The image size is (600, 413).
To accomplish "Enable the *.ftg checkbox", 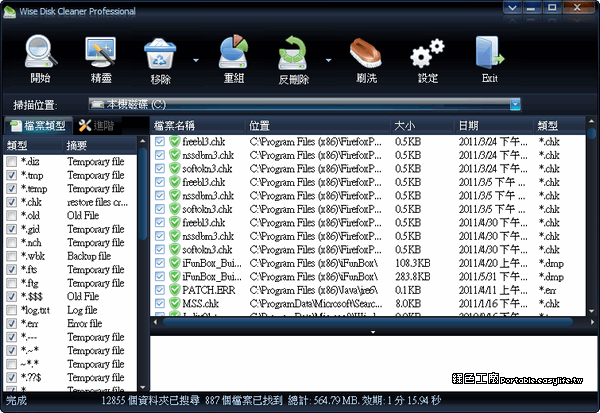I will pyautogui.click(x=11, y=283).
